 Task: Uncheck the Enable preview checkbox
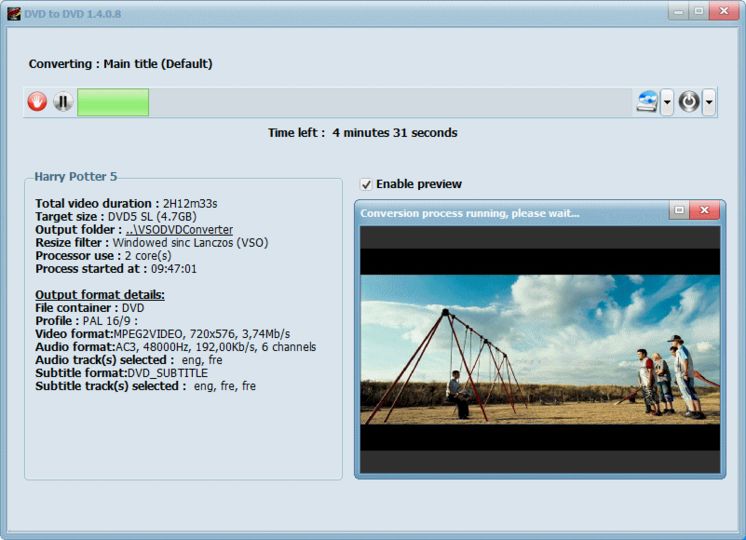coord(366,184)
